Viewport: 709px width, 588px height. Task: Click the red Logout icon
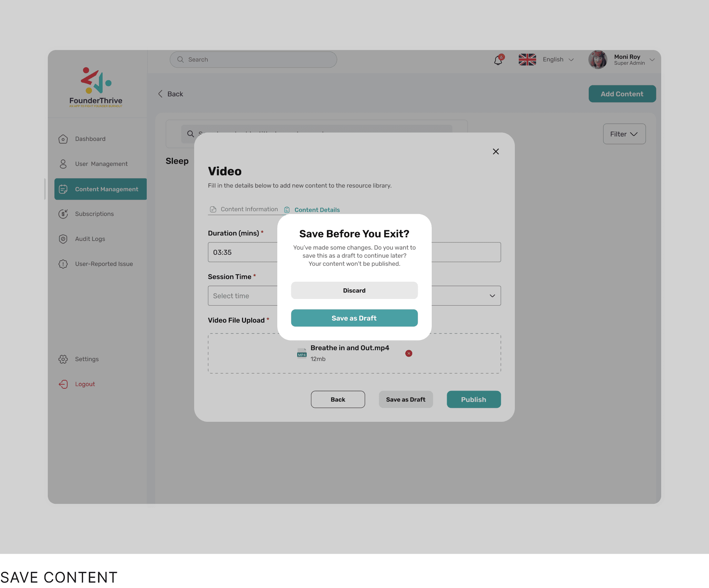coord(63,384)
